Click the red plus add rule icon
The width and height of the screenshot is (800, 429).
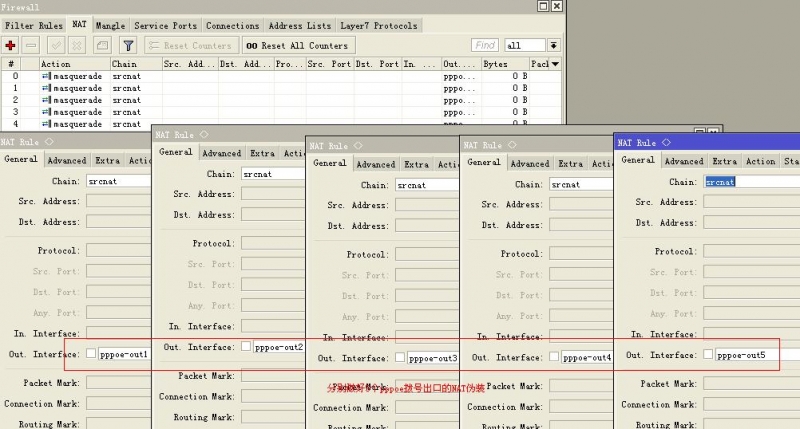pyautogui.click(x=10, y=45)
